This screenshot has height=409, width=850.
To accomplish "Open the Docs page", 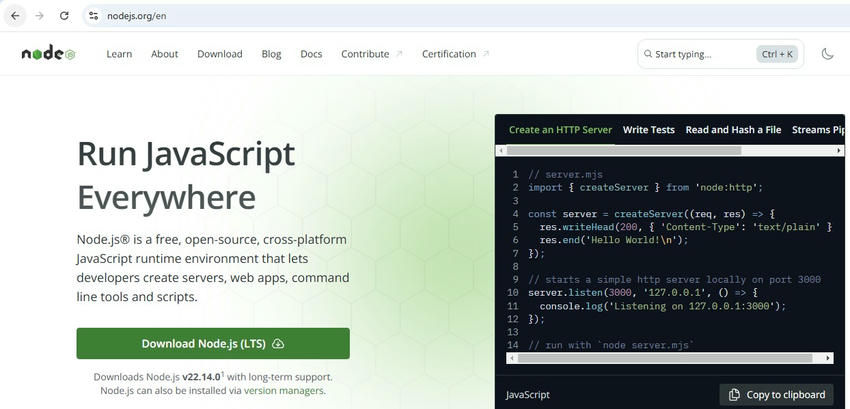I will (311, 54).
